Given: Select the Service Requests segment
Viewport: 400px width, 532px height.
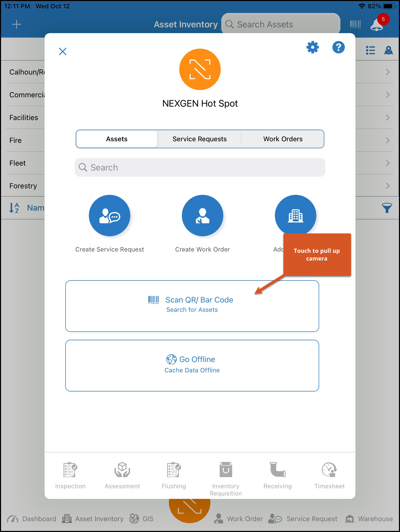Looking at the screenshot, I should click(199, 139).
